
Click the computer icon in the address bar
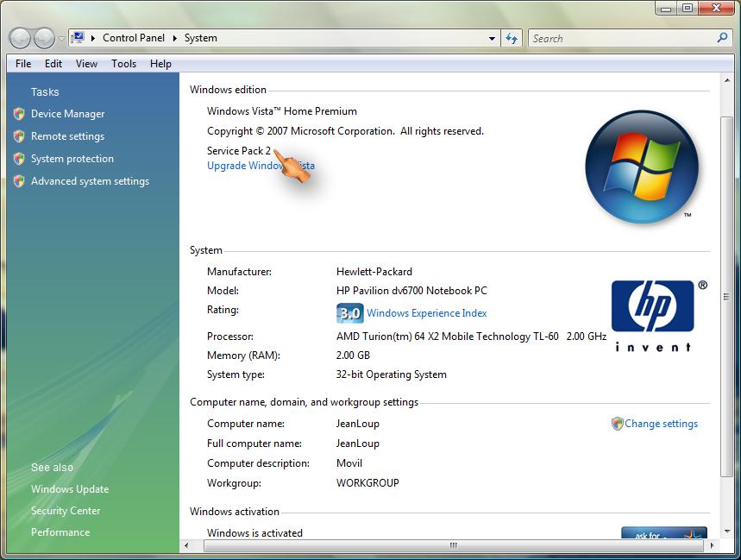click(x=78, y=38)
